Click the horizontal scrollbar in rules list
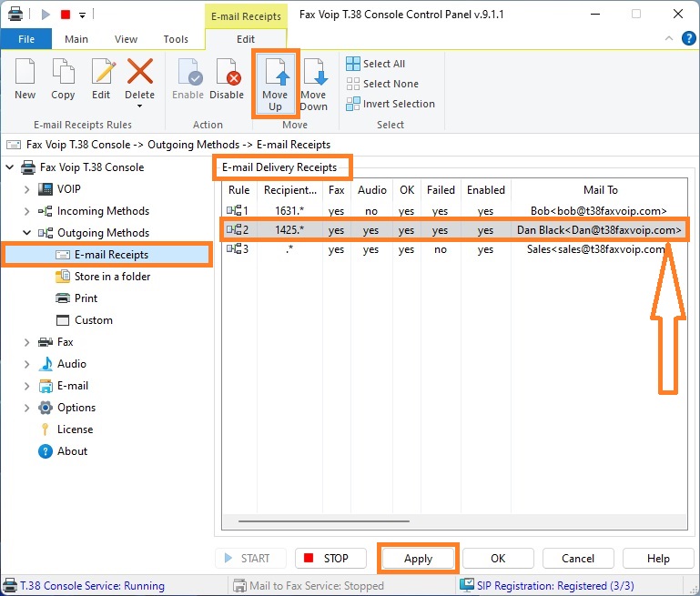This screenshot has width=700, height=596. point(324,521)
